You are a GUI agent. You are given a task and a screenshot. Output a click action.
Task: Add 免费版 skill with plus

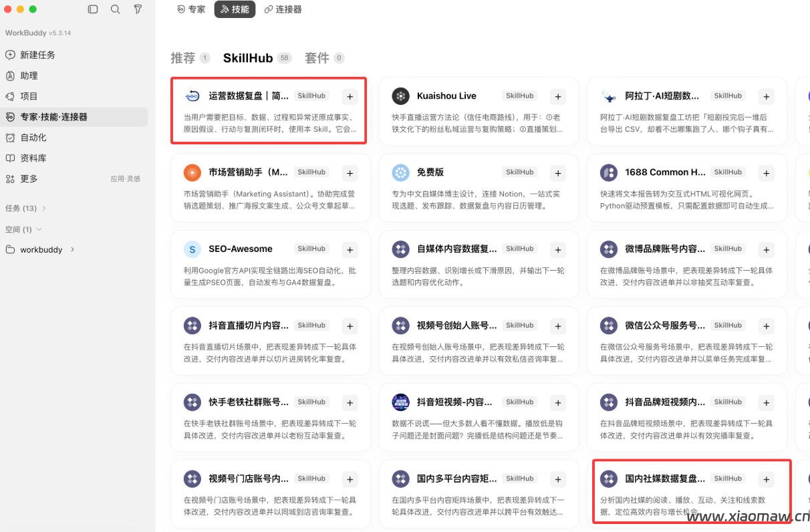point(558,173)
